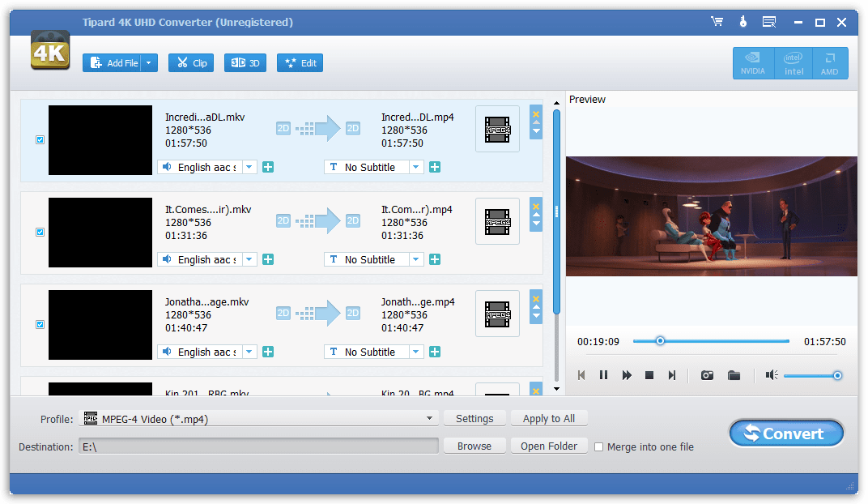Mute preview audio via the speaker icon
Viewport: 868px width, 504px height.
tap(770, 375)
